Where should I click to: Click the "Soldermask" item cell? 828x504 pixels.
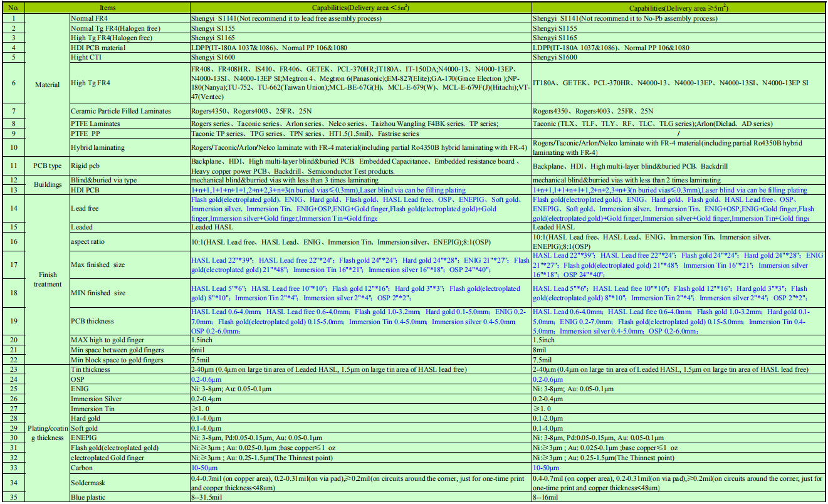tap(128, 483)
